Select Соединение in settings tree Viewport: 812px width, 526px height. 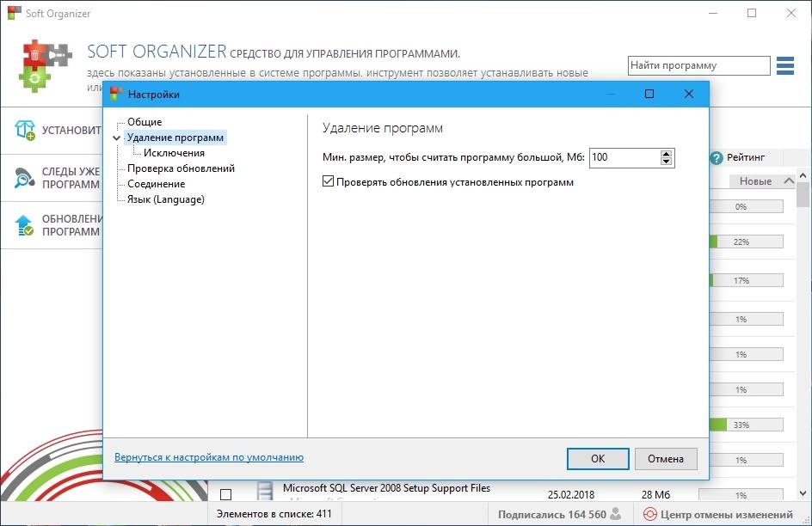coord(156,184)
